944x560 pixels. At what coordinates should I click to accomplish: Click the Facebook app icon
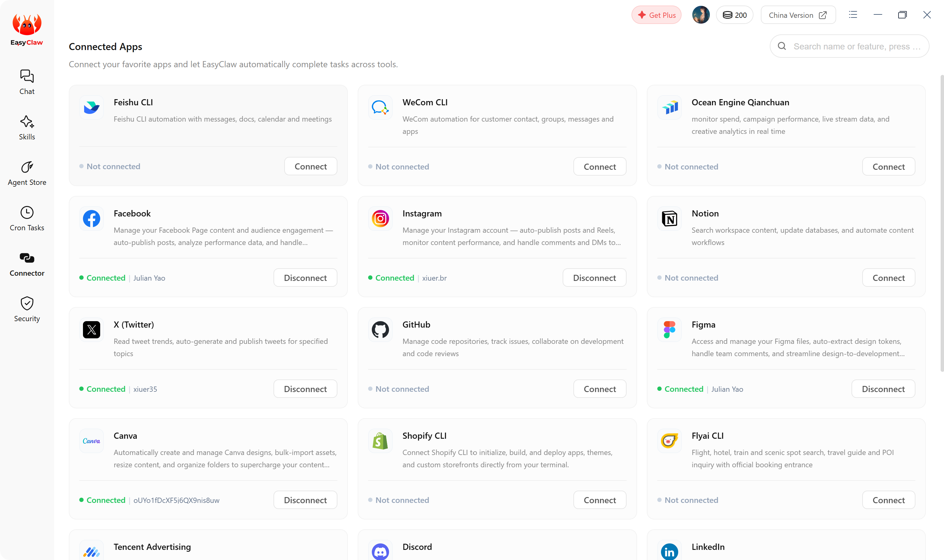(x=91, y=219)
